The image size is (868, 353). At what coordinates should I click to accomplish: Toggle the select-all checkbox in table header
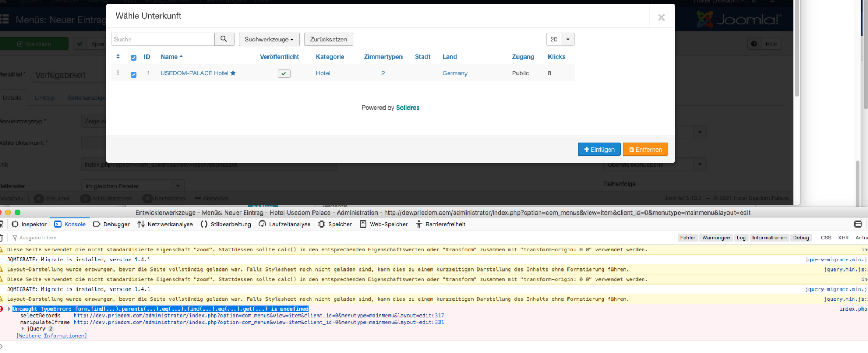tap(133, 58)
